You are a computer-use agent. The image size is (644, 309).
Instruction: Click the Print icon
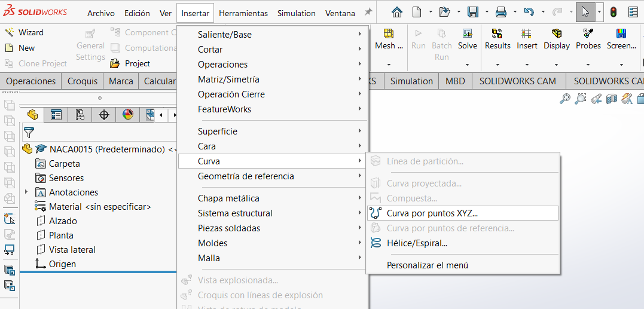coord(501,12)
